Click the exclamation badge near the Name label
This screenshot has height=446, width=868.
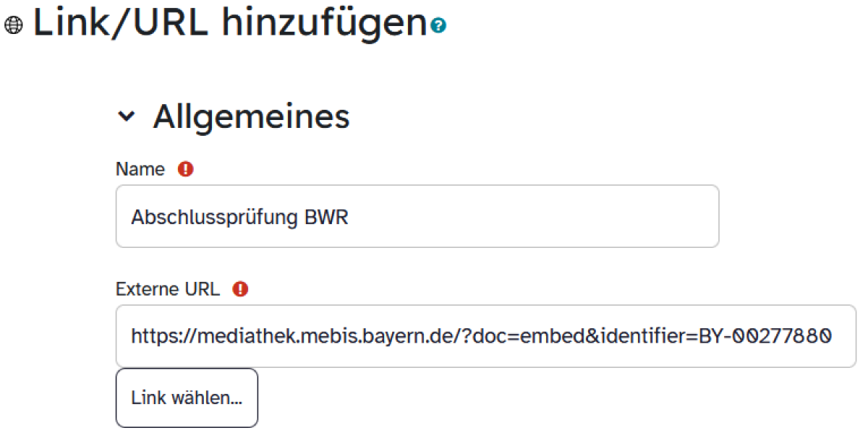click(x=185, y=168)
